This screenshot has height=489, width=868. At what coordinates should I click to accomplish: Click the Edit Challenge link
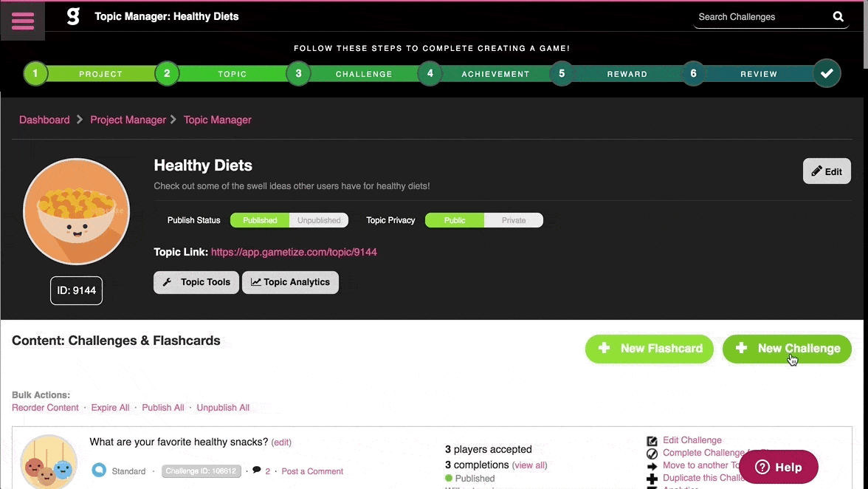click(692, 440)
